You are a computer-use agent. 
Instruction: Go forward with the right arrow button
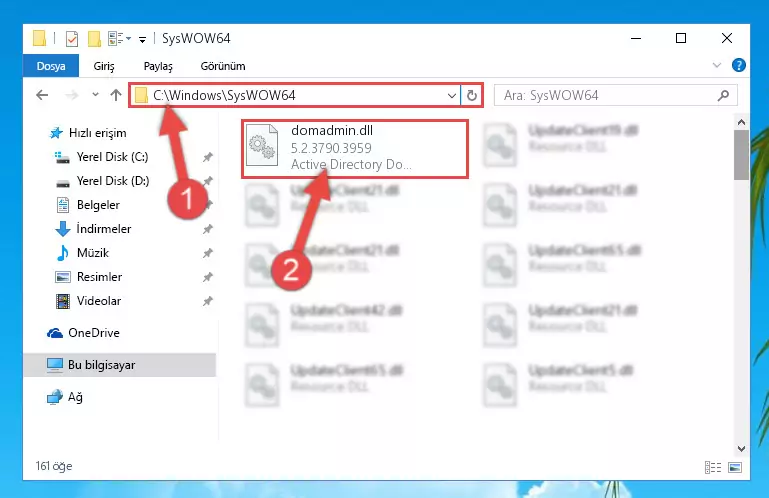pyautogui.click(x=72, y=95)
